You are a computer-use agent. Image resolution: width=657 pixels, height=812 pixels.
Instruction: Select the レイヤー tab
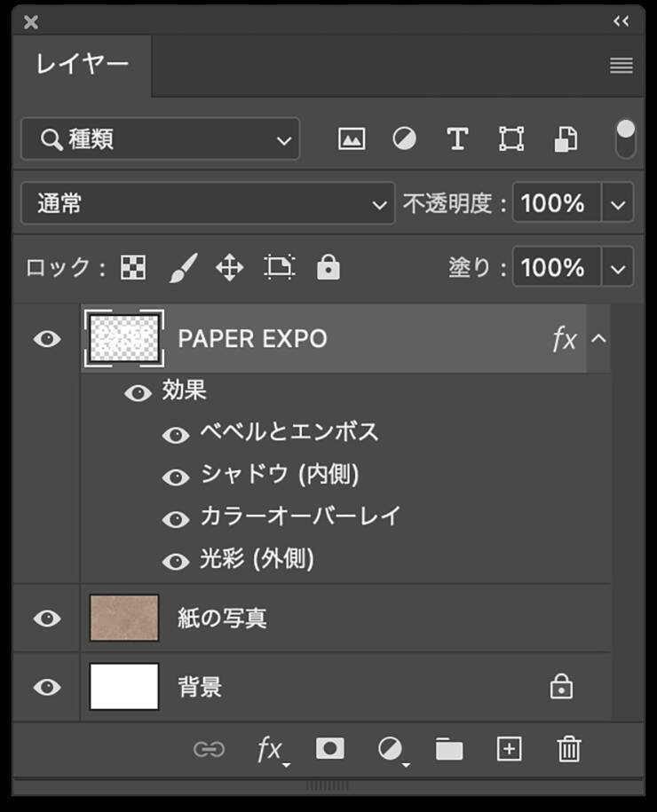(x=82, y=65)
